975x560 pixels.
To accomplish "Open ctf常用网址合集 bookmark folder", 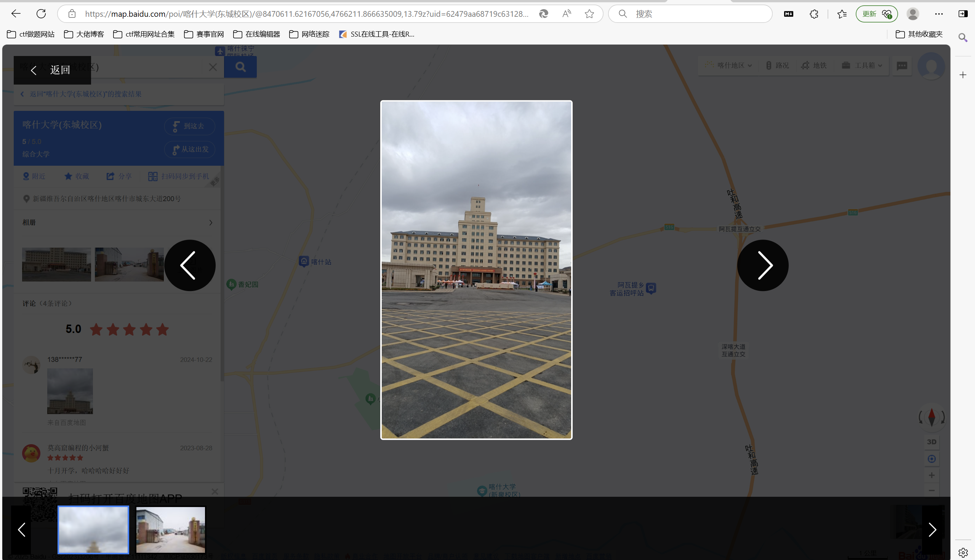I will pyautogui.click(x=144, y=34).
